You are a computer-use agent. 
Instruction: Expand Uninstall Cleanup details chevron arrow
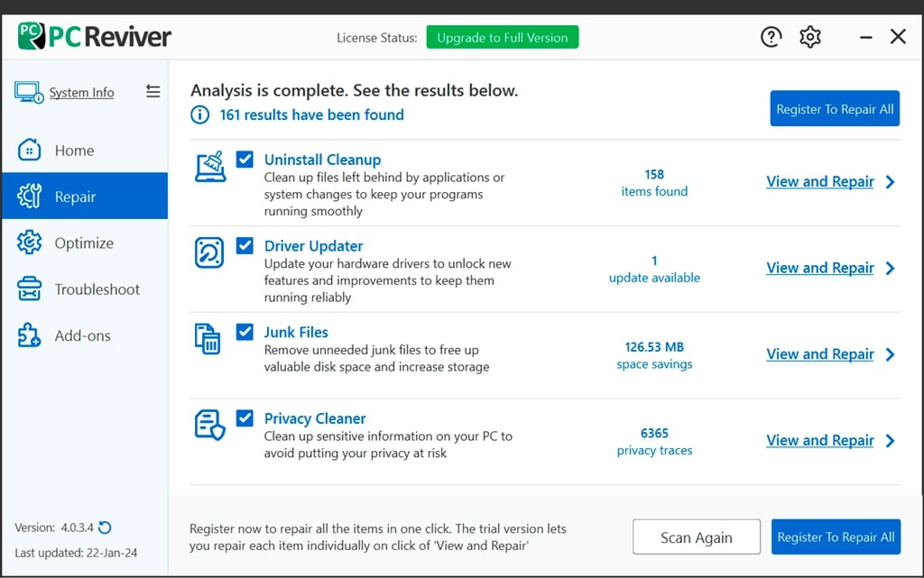(x=891, y=182)
